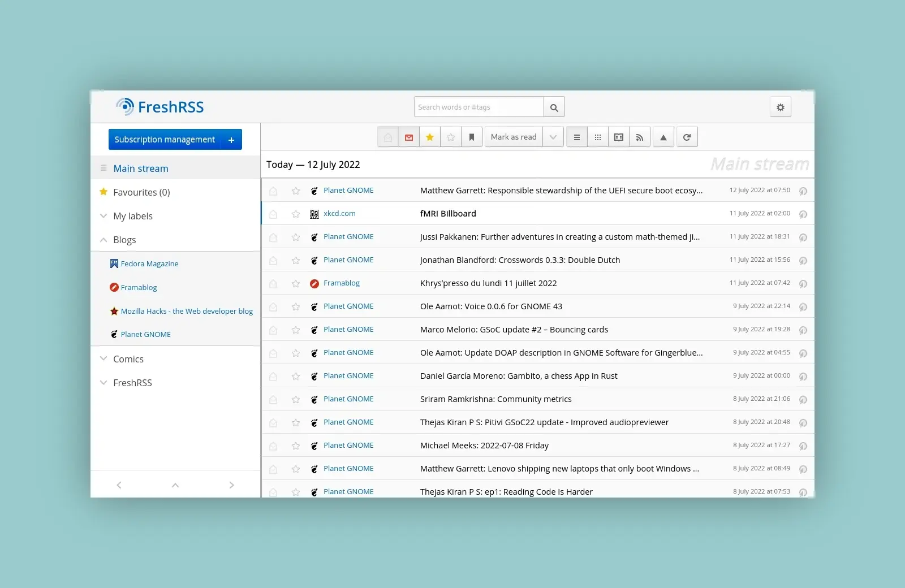Open the RSS feed icon in toolbar
This screenshot has width=905, height=588.
pos(639,137)
